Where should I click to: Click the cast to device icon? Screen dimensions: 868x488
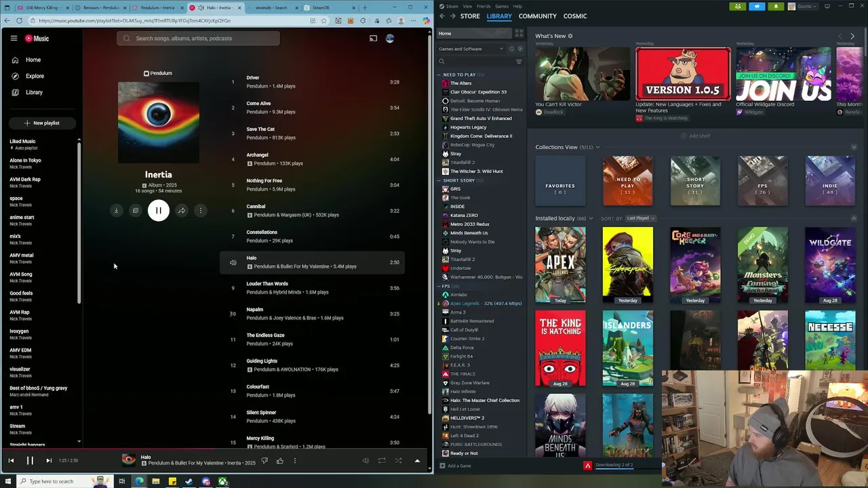[373, 39]
